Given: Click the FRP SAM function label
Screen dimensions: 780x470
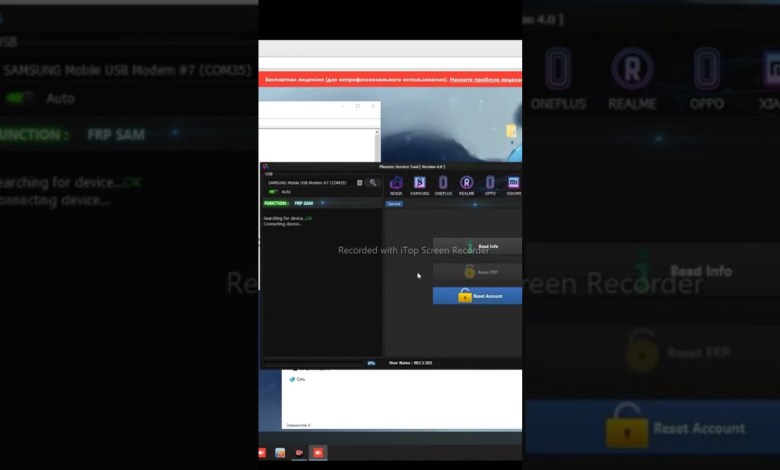Looking at the screenshot, I should (304, 203).
